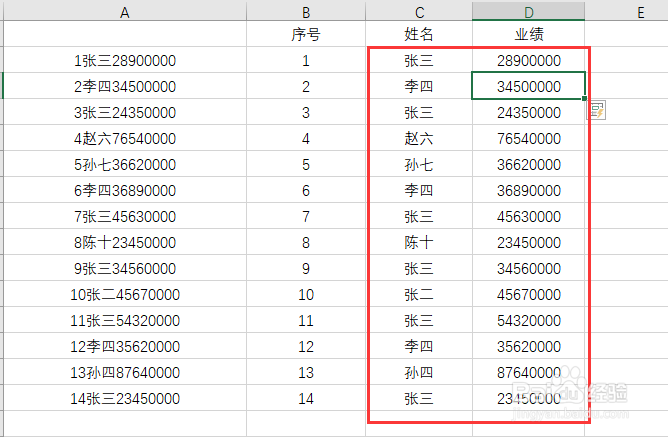Select column C header
Image resolution: width=668 pixels, height=437 pixels.
pos(419,12)
